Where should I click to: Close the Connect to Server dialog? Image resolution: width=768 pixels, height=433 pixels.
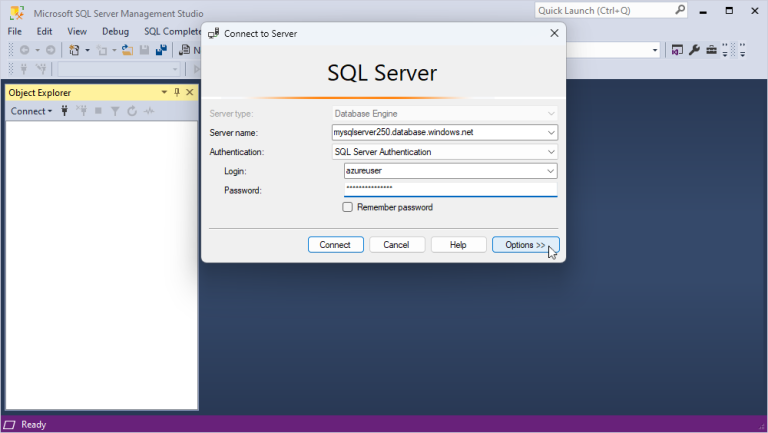pyautogui.click(x=554, y=33)
